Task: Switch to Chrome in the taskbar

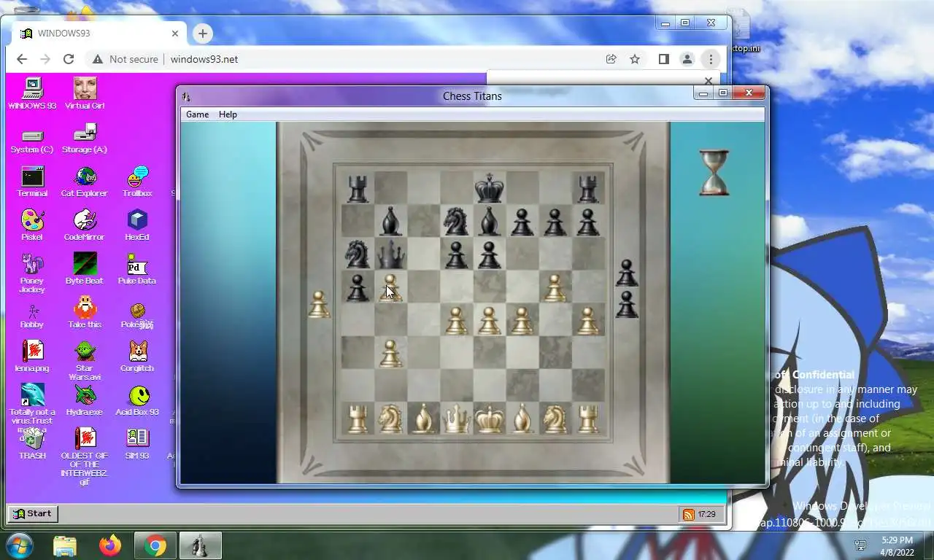Action: pos(155,545)
